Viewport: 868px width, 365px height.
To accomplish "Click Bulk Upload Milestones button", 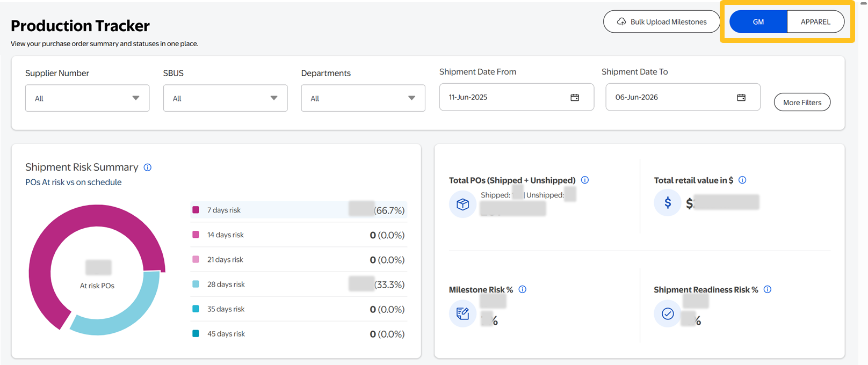I will [661, 22].
